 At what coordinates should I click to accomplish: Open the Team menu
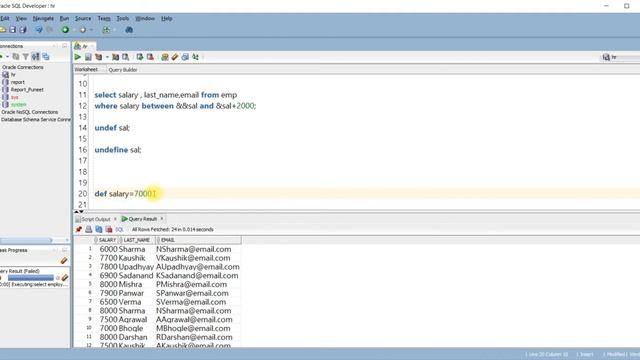104,18
